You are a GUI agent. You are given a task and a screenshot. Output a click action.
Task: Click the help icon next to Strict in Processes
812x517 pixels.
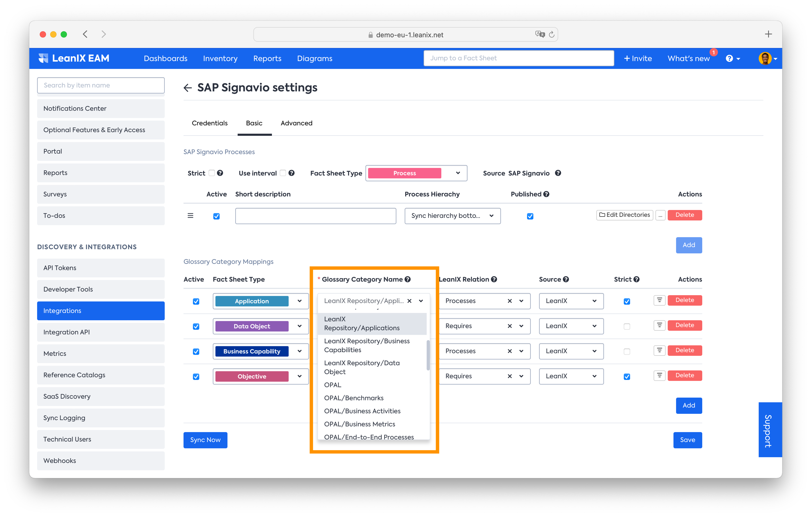(x=220, y=173)
